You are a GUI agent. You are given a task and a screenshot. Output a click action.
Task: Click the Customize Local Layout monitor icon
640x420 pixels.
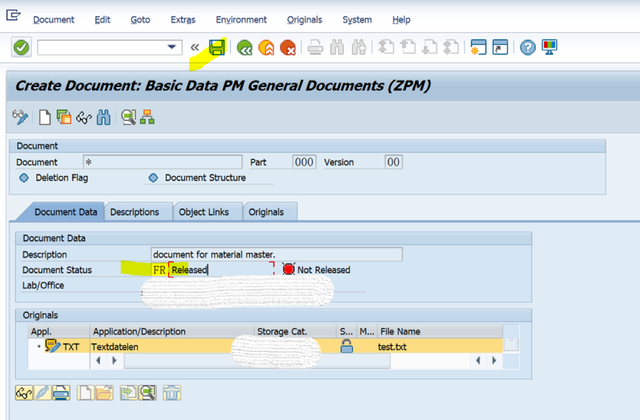pos(549,47)
